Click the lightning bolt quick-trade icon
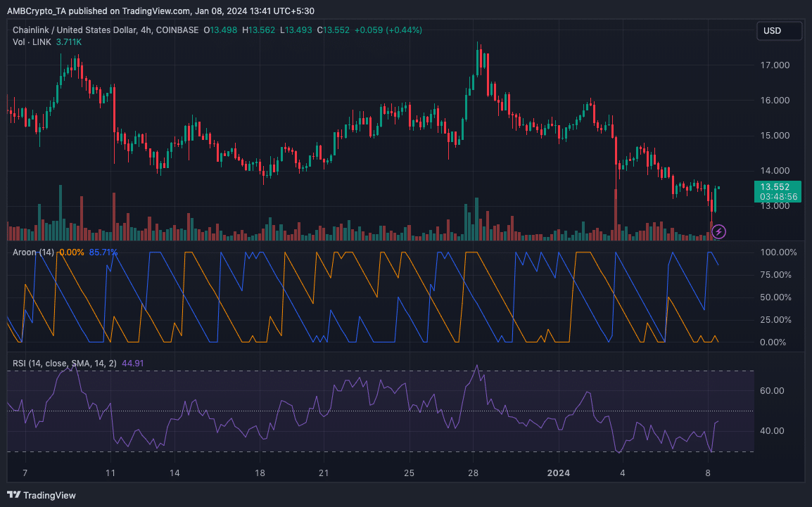The image size is (812, 507). 718,231
